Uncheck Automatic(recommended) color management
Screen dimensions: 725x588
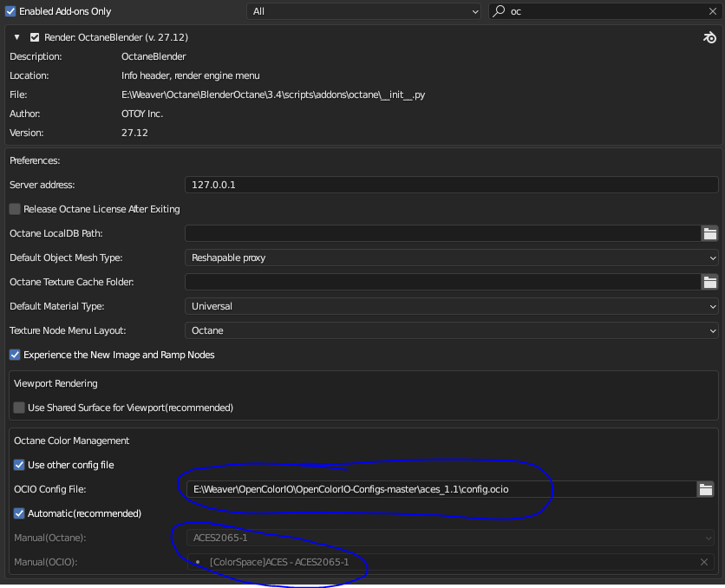(x=19, y=513)
